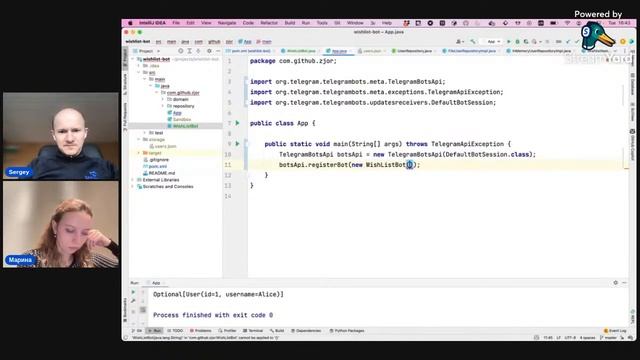Select WishListBot in project tree

[185, 126]
